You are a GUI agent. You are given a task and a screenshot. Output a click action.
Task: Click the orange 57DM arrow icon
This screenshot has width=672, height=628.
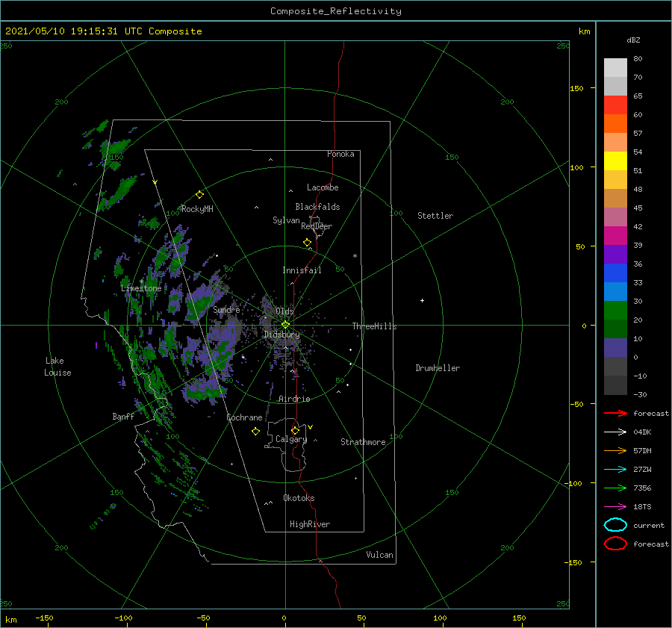tap(615, 450)
